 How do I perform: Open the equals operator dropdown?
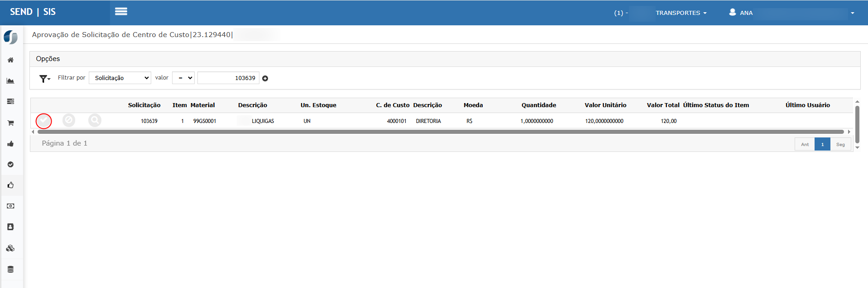183,78
